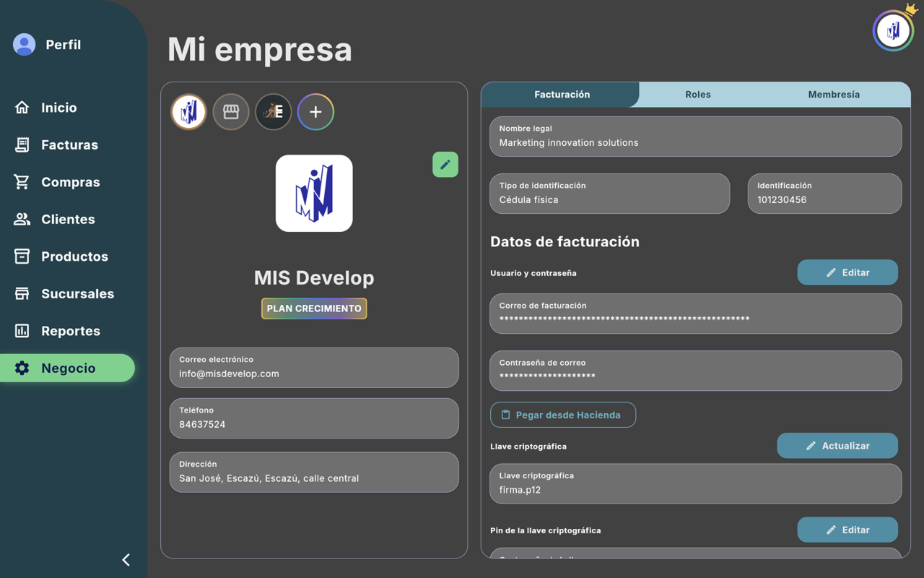Click the Correo de facturación field
This screenshot has height=578, width=924.
pyautogui.click(x=696, y=313)
